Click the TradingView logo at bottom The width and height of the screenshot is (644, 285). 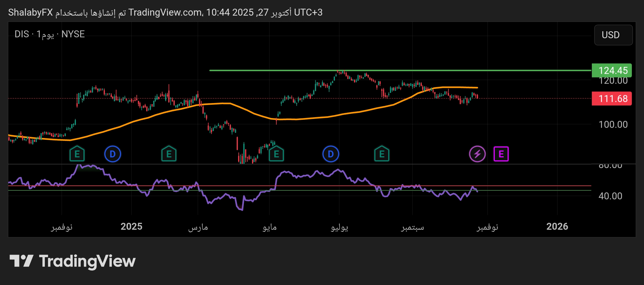tap(73, 261)
